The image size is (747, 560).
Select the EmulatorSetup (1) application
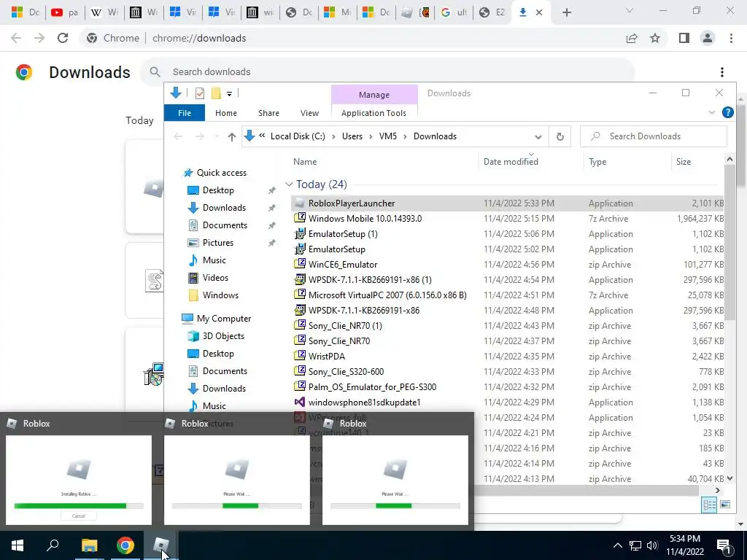(507, 234)
